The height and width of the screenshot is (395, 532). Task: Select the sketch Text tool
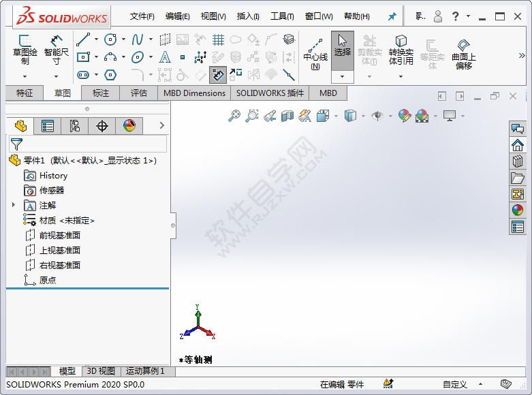click(x=165, y=57)
